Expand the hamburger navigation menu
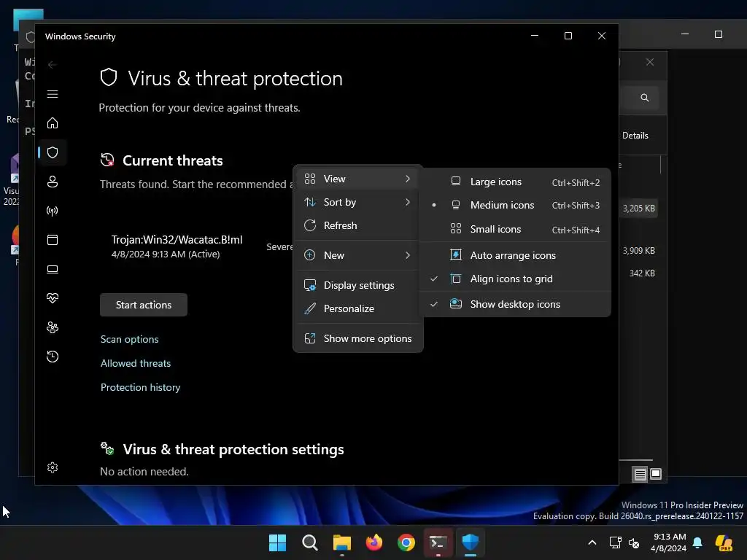This screenshot has height=560, width=747. point(53,94)
